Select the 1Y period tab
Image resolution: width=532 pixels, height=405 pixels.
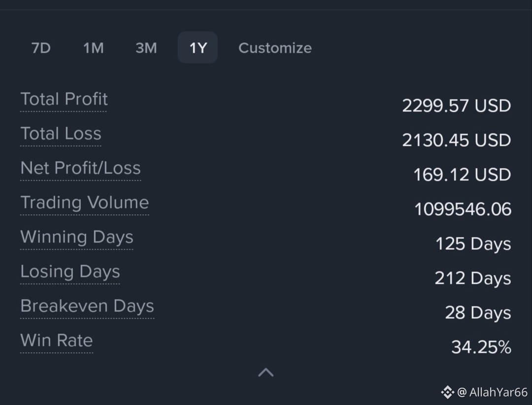[x=198, y=47]
